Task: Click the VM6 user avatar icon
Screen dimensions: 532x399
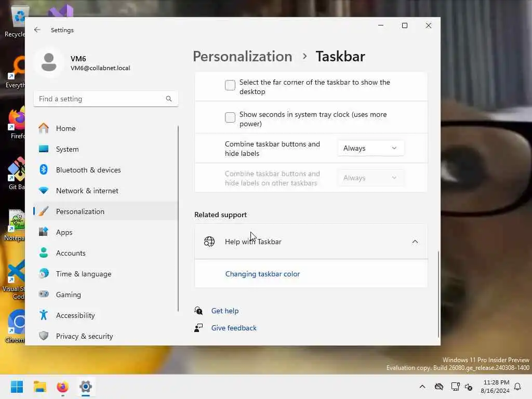Action: 49,62
